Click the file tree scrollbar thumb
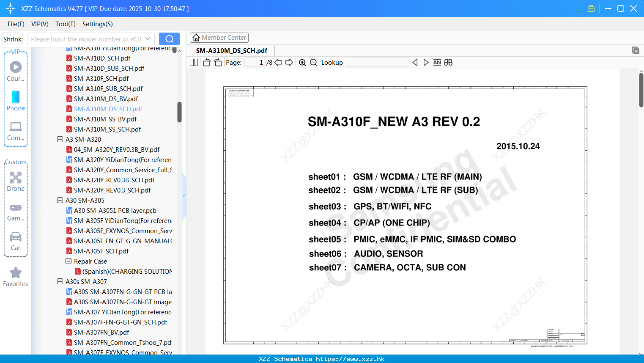The height and width of the screenshot is (363, 644). (x=179, y=112)
